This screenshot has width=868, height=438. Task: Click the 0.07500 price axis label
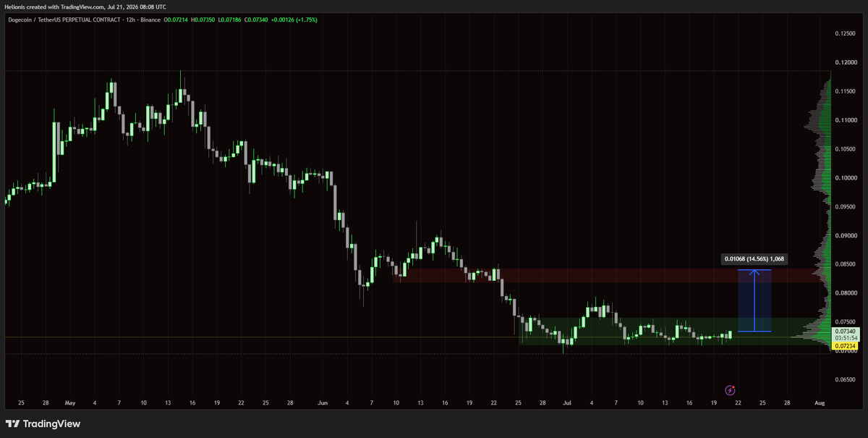846,322
